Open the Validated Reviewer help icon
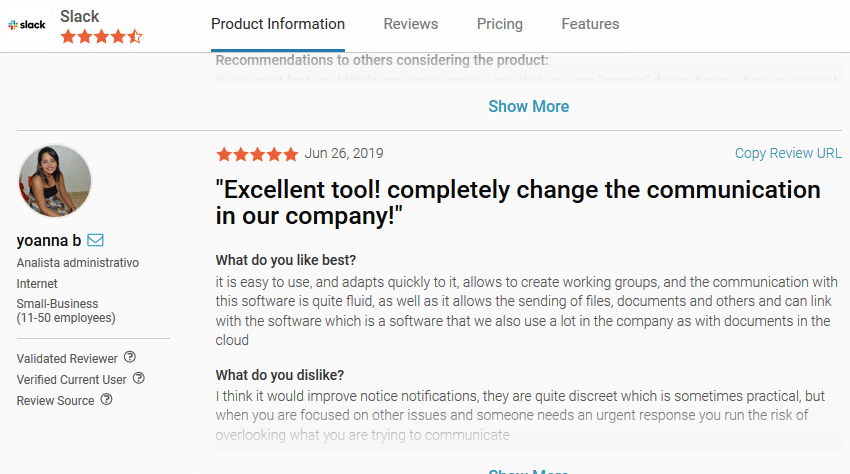 click(130, 358)
